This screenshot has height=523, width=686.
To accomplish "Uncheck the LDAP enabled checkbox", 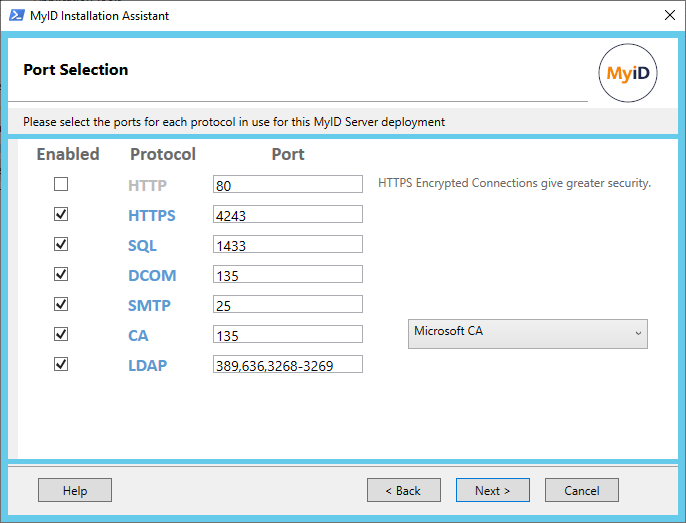I will tap(61, 364).
